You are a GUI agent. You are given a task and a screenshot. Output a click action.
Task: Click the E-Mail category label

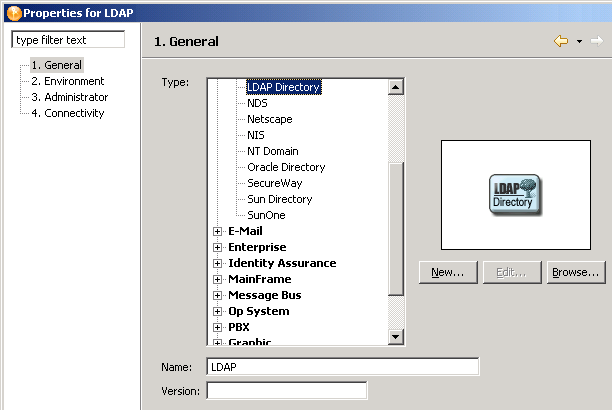(245, 231)
